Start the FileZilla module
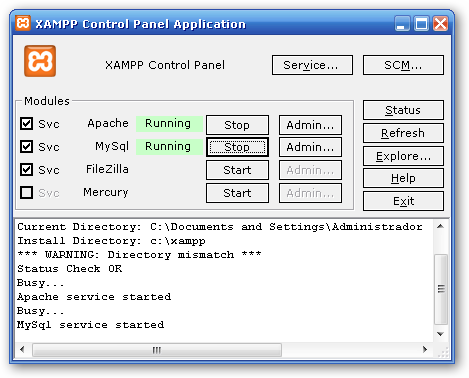 237,170
